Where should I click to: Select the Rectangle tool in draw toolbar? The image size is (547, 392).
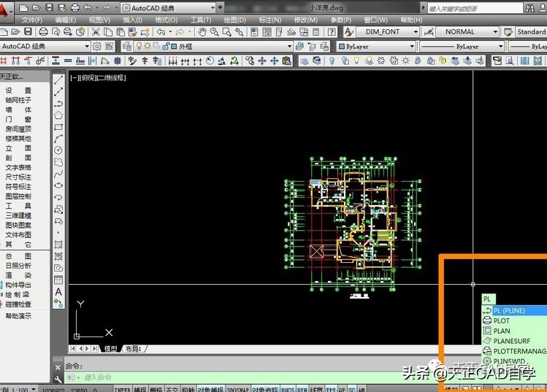point(58,126)
